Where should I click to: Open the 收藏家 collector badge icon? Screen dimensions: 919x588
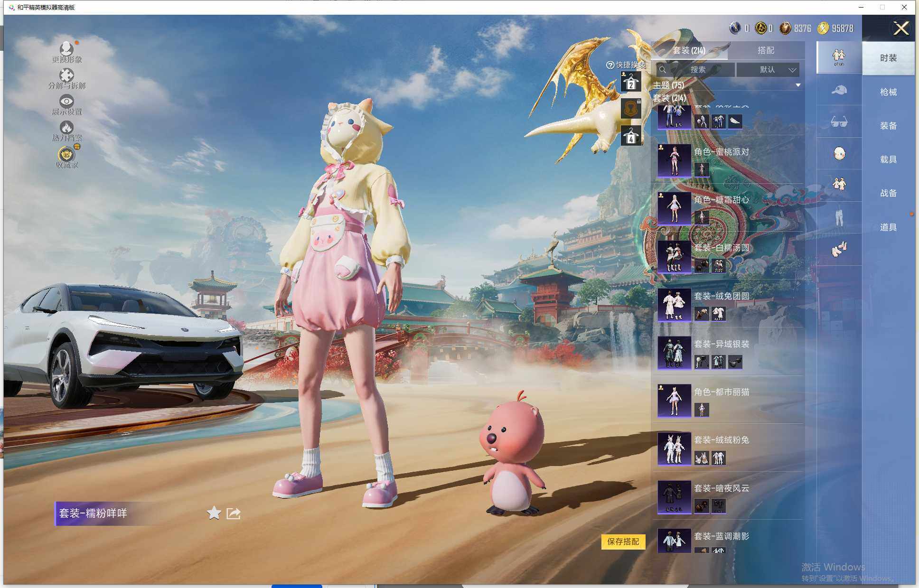pyautogui.click(x=66, y=155)
